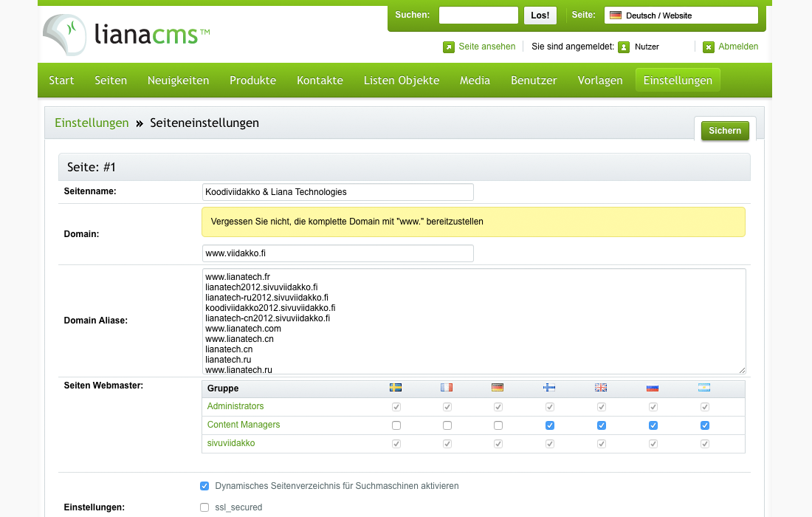Click inside the Domain Aliase textarea
Viewport: 812px width, 517px height.
click(x=474, y=321)
